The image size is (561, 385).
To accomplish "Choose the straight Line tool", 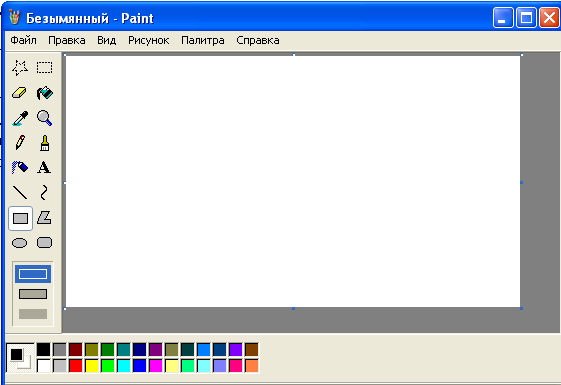I will tap(20, 192).
